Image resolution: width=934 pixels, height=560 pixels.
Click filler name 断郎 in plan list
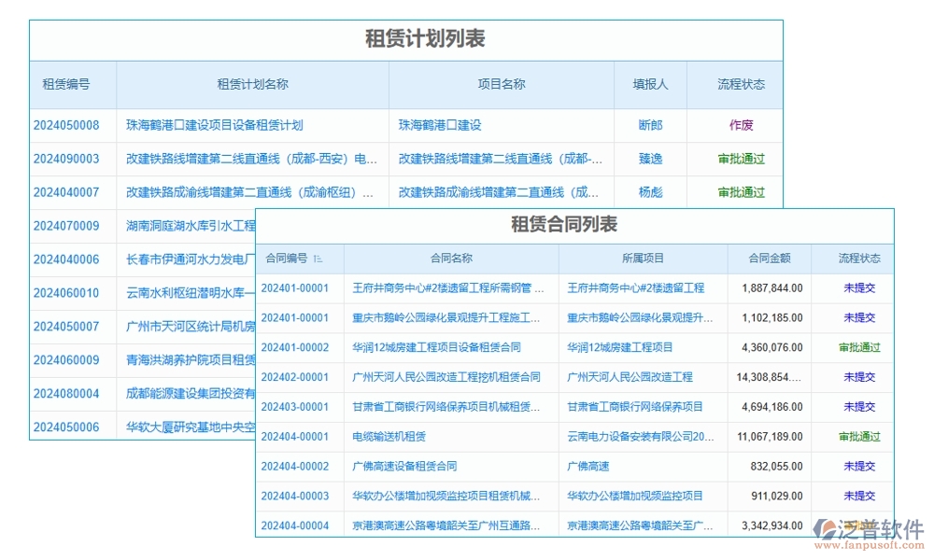tap(649, 125)
